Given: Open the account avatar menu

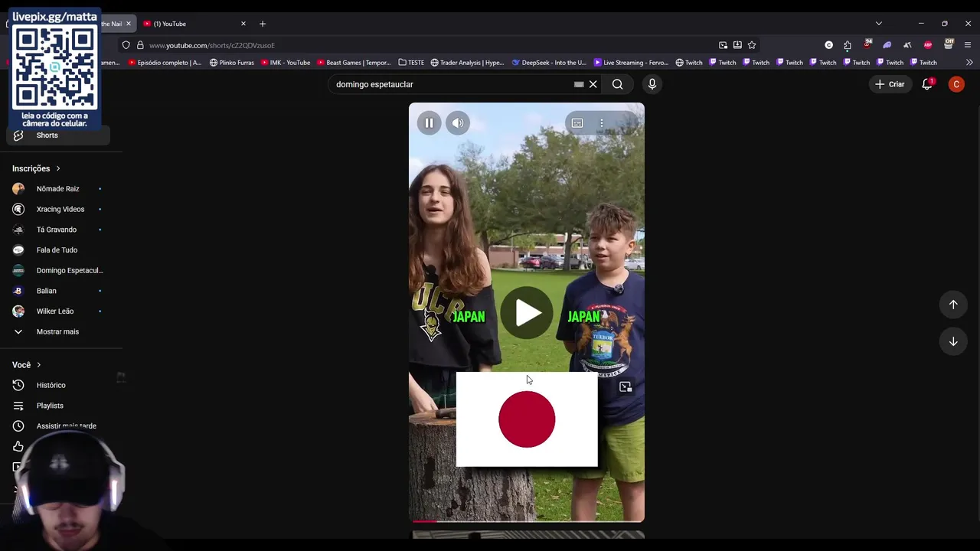Looking at the screenshot, I should point(956,84).
